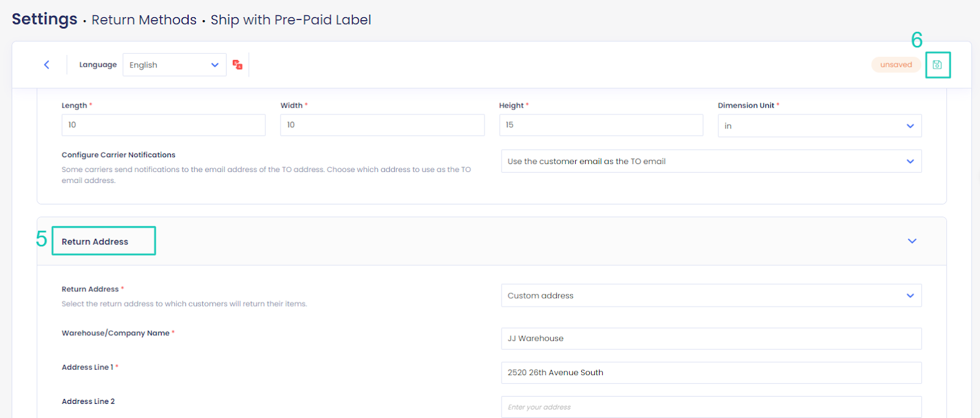
Task: Click the Warehouse/Company Name label
Action: click(x=116, y=333)
